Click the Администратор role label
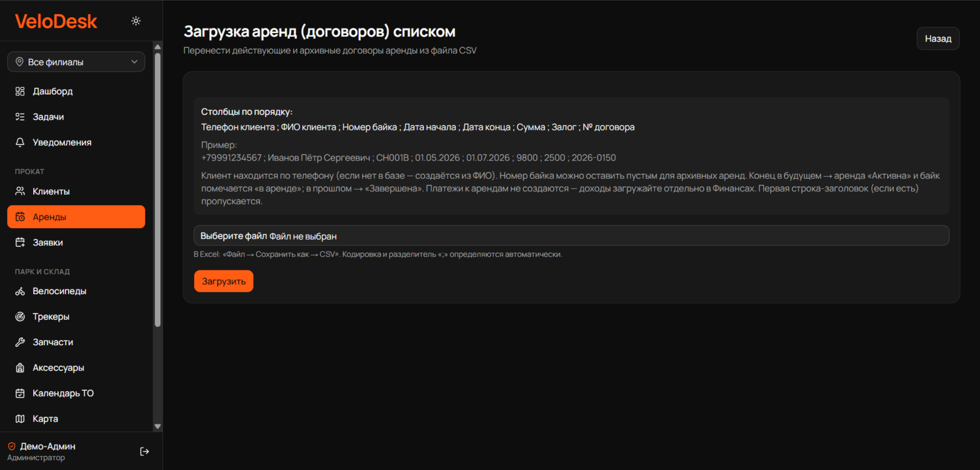Image resolution: width=980 pixels, height=470 pixels. click(x=36, y=458)
